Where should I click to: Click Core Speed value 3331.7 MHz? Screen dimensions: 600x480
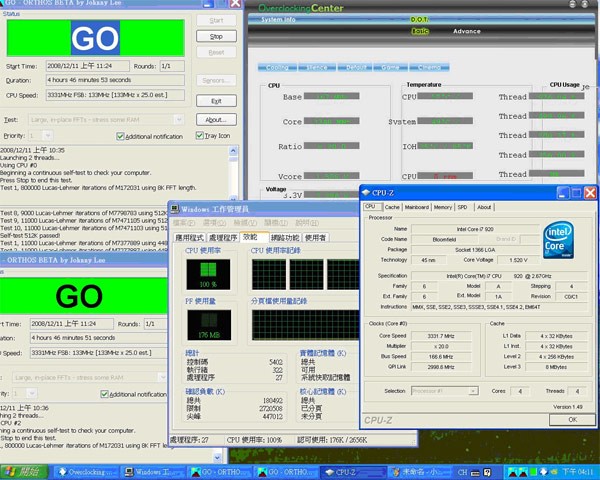(x=441, y=336)
